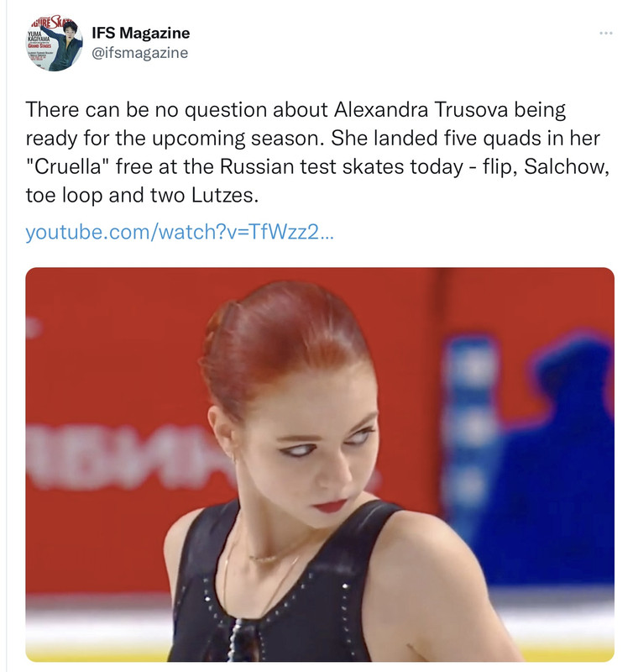This screenshot has width=633, height=672.
Task: Click the IFS Magazine profile avatar
Action: pyautogui.click(x=54, y=43)
